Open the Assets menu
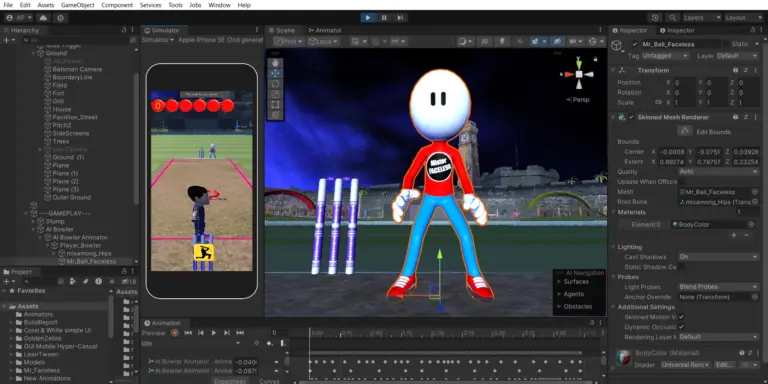This screenshot has width=768, height=384. [x=46, y=5]
